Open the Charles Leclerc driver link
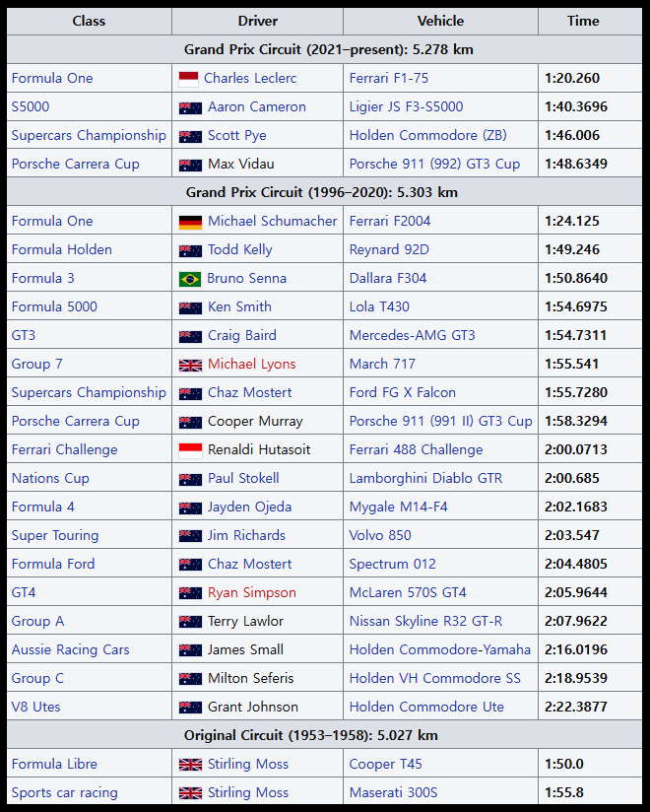650x812 pixels. (x=250, y=78)
